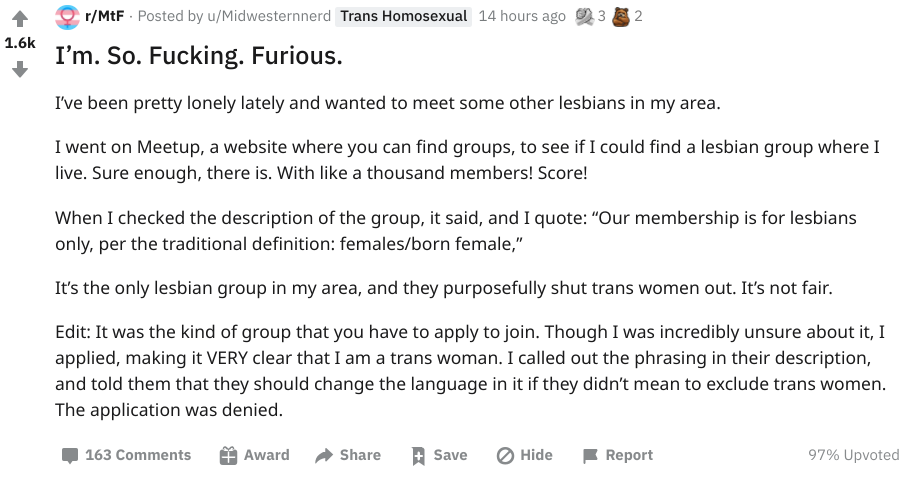
Task: Share the post via the Share arrow
Action: click(348, 455)
